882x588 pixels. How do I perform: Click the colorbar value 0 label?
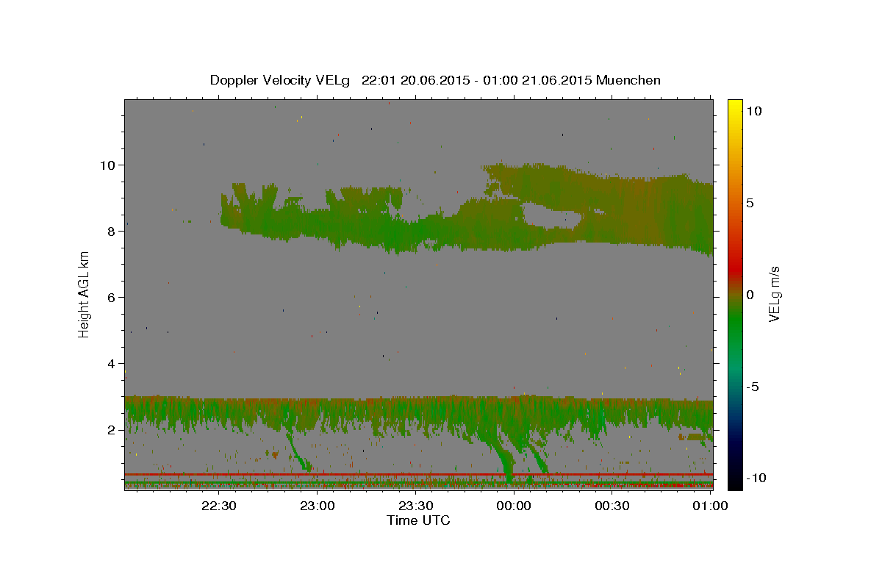(x=751, y=295)
